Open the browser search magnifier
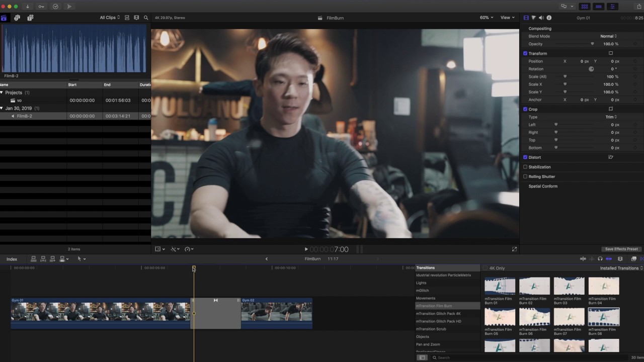644x362 pixels. [x=146, y=18]
